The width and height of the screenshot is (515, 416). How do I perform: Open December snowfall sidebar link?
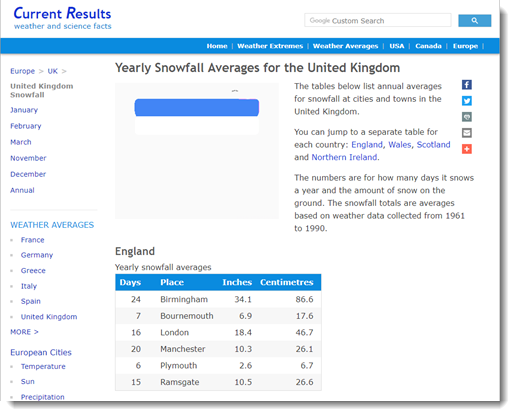coord(28,174)
